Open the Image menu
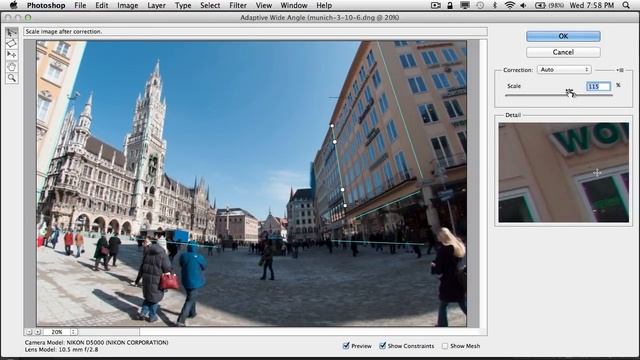This screenshot has width=640, height=360. coord(127,5)
